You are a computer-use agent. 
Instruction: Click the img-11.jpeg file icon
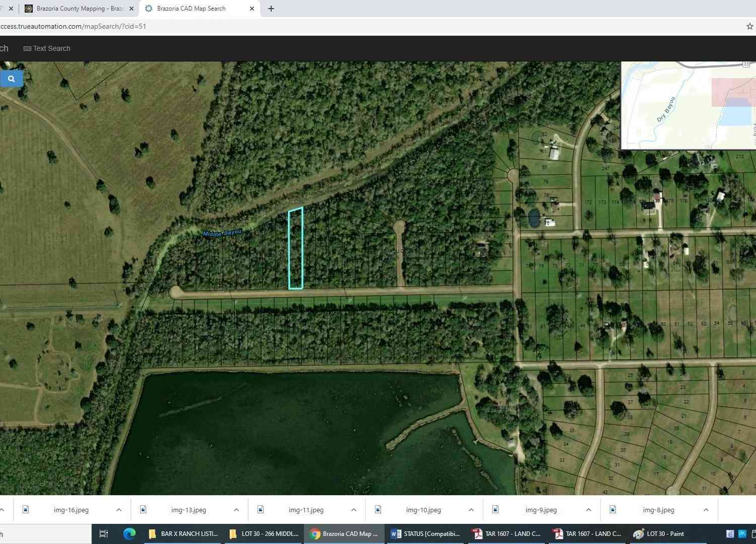click(x=261, y=509)
